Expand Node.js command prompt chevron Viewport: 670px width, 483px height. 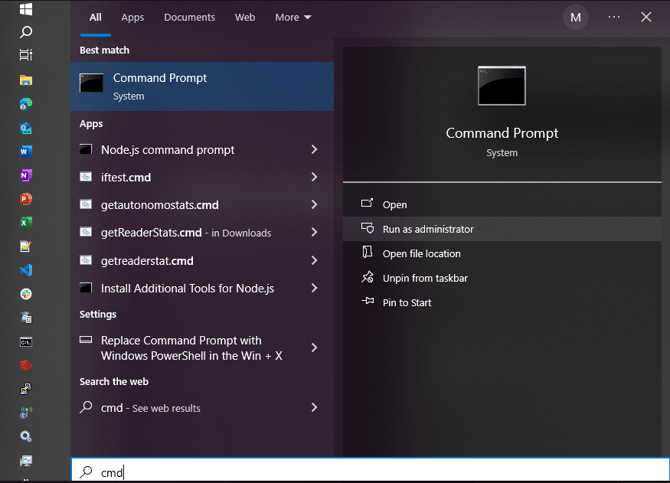(314, 149)
